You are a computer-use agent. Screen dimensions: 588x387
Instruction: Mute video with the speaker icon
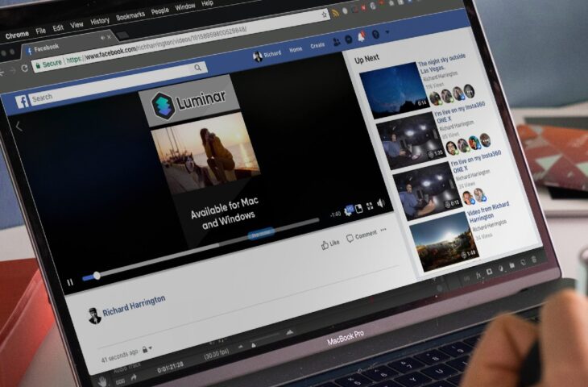(x=381, y=203)
